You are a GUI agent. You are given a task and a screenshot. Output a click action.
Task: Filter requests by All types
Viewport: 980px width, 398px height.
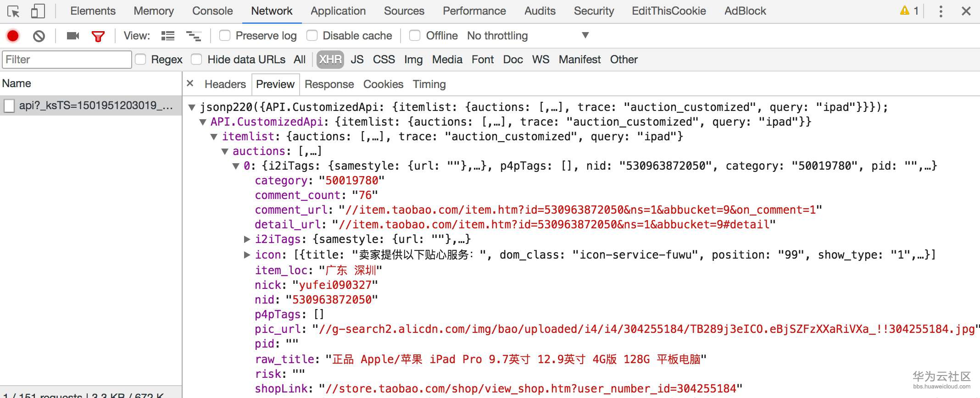(300, 60)
